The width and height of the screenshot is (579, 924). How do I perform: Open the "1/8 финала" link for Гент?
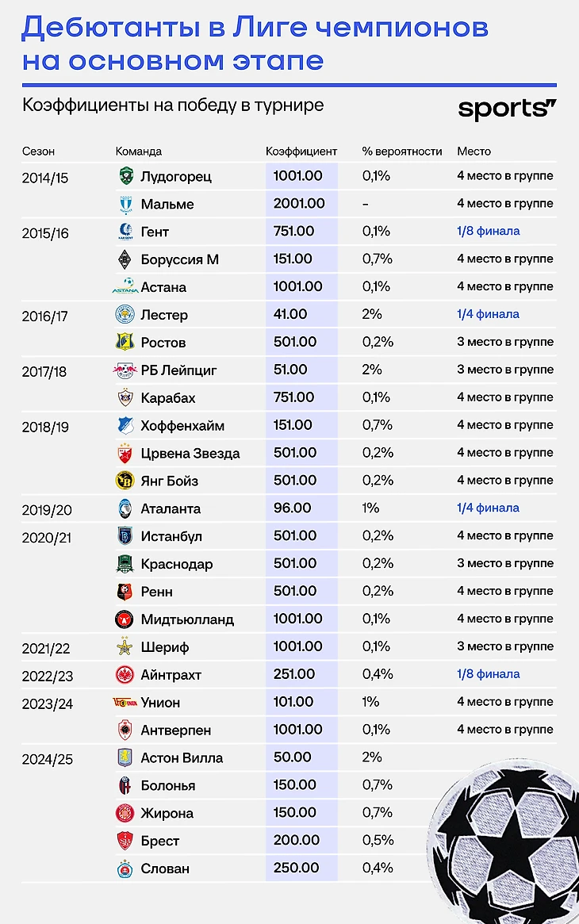pos(488,232)
